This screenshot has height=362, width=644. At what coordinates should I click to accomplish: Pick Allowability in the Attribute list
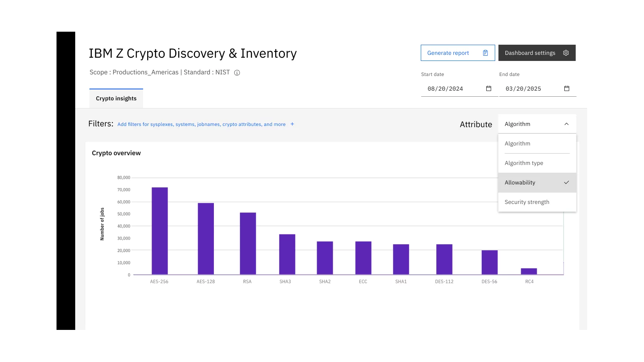point(520,182)
